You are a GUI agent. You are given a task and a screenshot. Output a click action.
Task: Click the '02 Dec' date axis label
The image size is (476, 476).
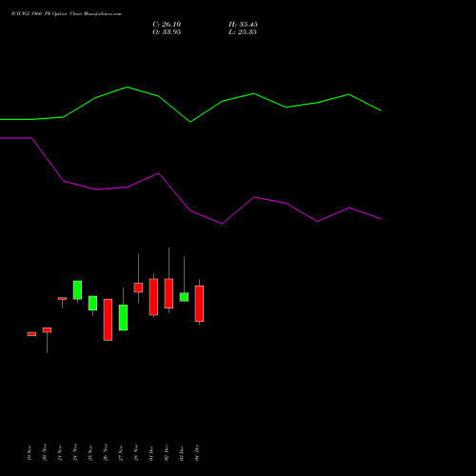(167, 453)
